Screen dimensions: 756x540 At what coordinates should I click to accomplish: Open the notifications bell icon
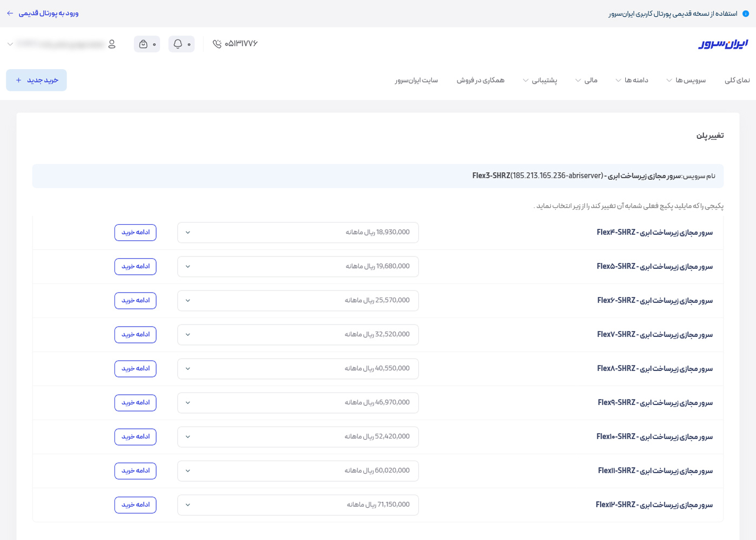[x=178, y=44]
